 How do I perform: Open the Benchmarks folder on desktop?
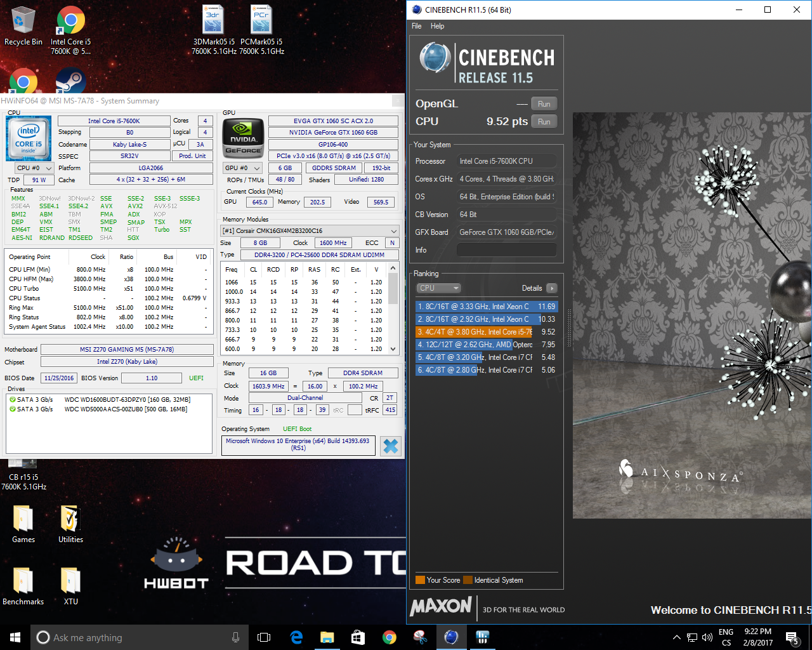(23, 586)
